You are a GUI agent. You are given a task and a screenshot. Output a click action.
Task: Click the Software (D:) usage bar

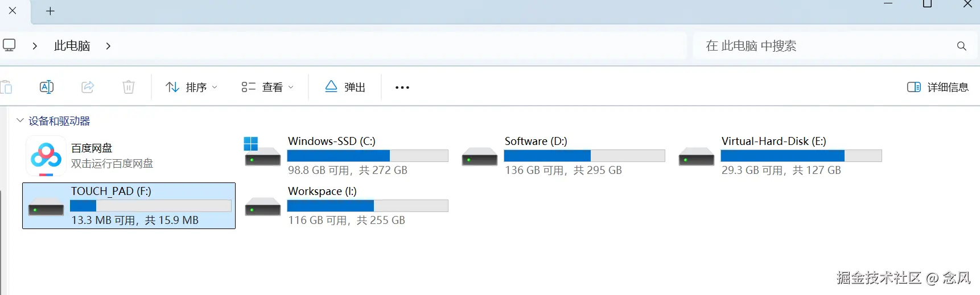tap(584, 156)
